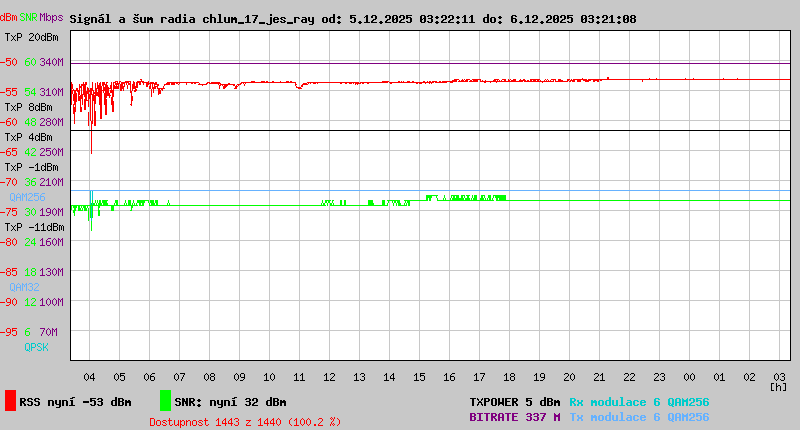Click the 00 midnight mark on time axis
800x430 pixels.
(x=689, y=377)
